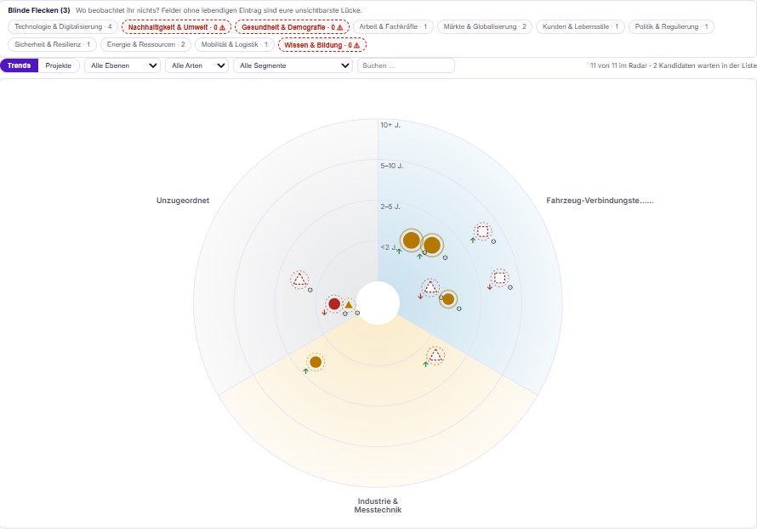Click the dashed triangle marker in Unzugeordnet sector

[299, 280]
